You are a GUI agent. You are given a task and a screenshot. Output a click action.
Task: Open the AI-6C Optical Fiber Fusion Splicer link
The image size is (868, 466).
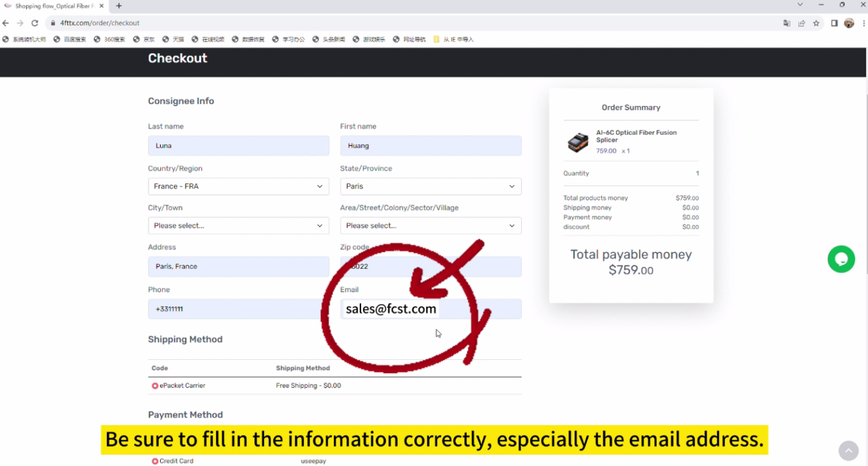click(635, 136)
